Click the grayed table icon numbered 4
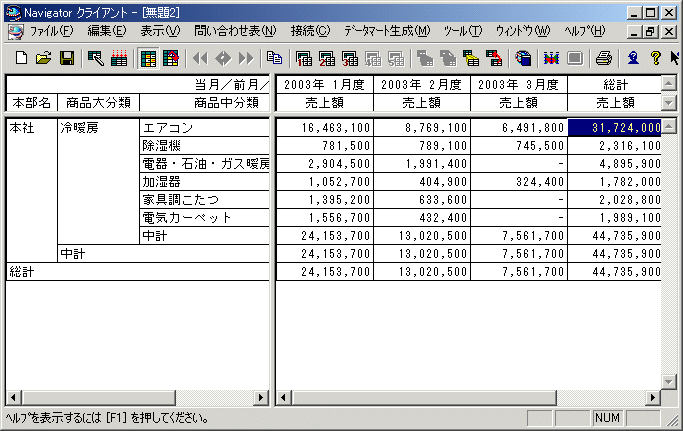 pyautogui.click(x=373, y=58)
